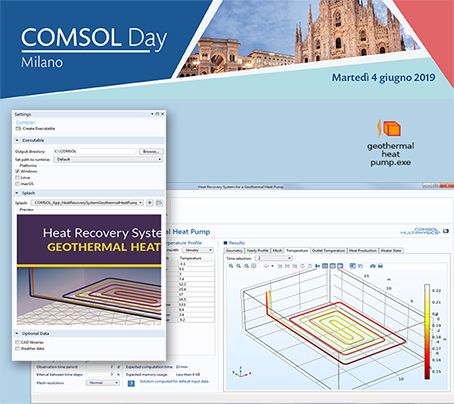Click the second green view-plane icon
The width and height of the screenshot is (454, 404).
click(287, 266)
